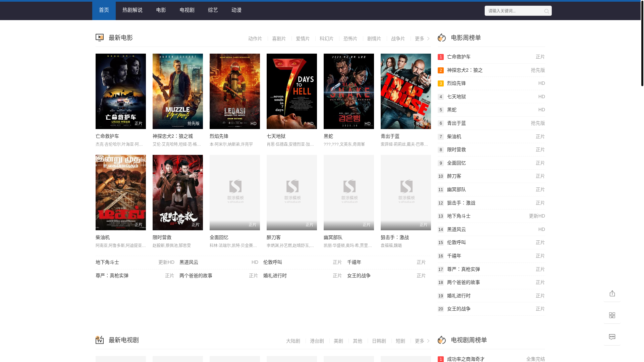
Task: Open the 柴油机 movie poster
Action: 121,192
